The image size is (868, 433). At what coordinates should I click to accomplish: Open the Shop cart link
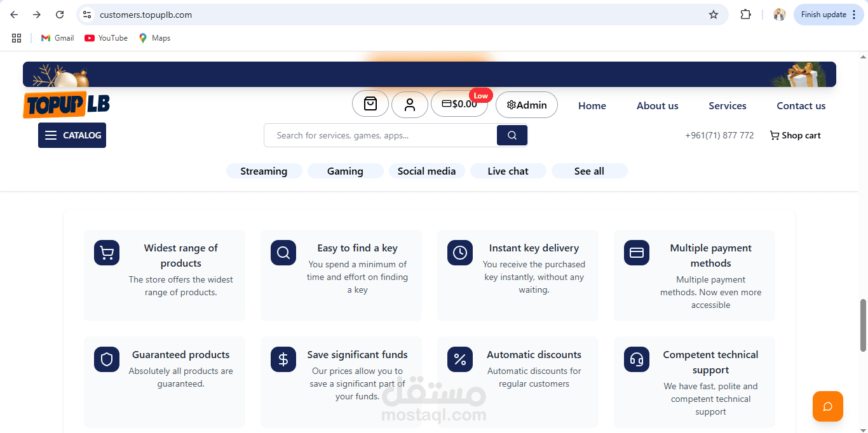795,135
